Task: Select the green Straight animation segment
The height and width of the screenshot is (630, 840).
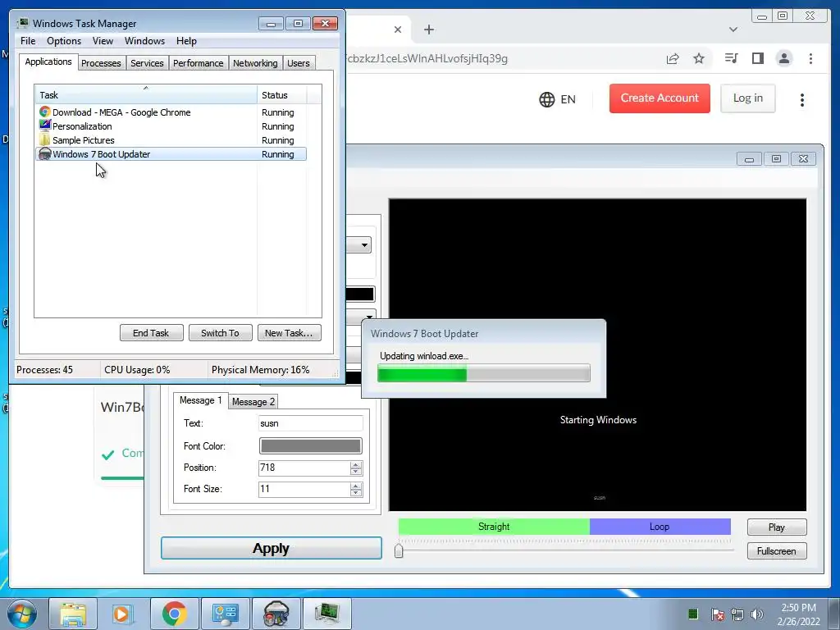Action: click(494, 527)
